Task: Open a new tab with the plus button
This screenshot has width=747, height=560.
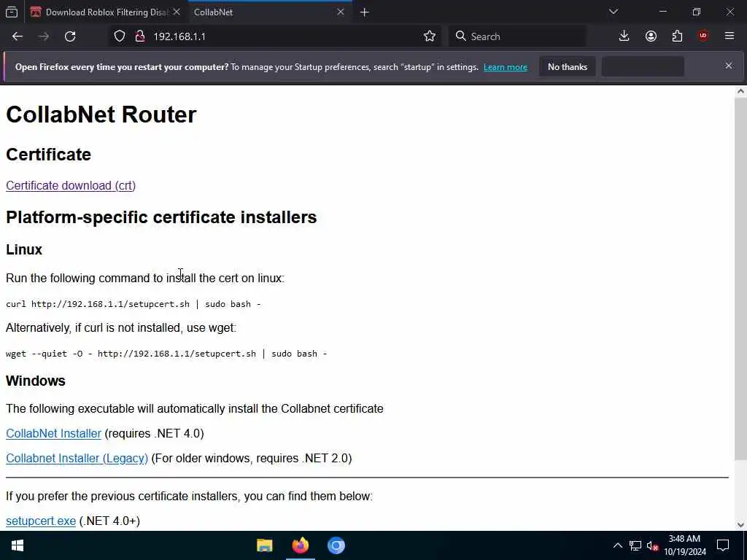Action: point(365,12)
